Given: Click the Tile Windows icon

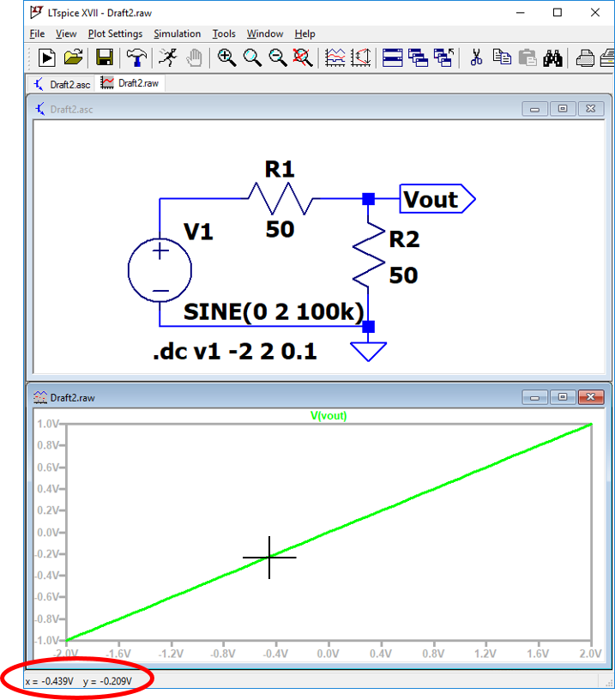Looking at the screenshot, I should (393, 57).
